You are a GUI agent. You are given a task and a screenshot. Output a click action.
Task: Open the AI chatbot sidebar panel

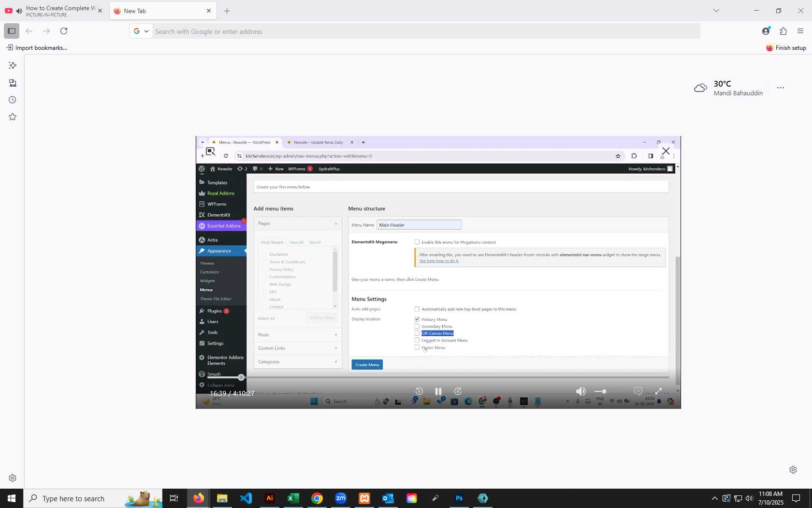click(13, 65)
